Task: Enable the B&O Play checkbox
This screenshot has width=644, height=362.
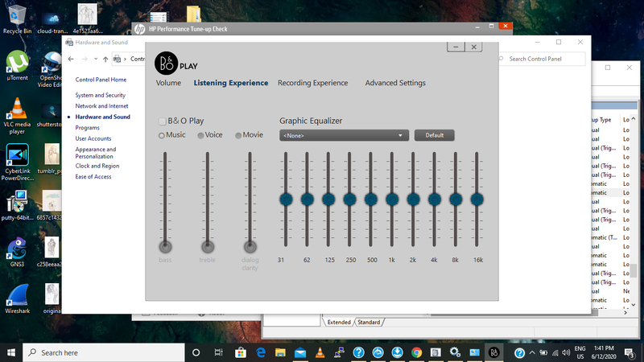Action: click(162, 121)
